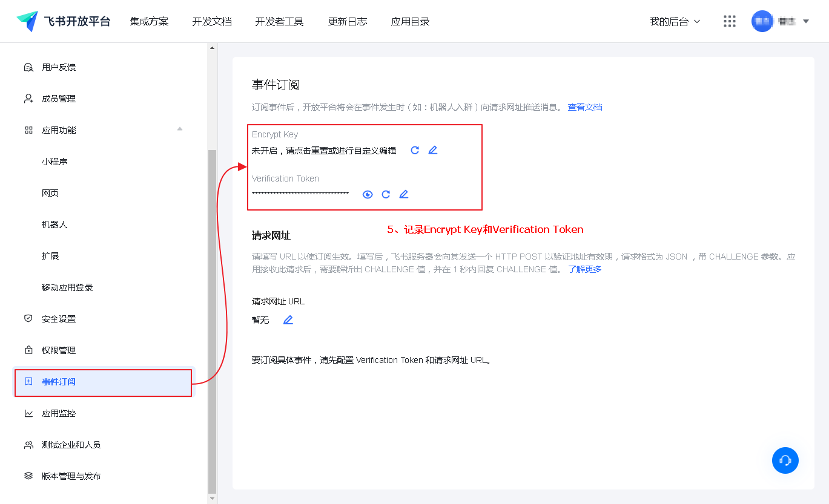Select 机器人 in the sidebar
Screen dimensions: 829x504
54,224
